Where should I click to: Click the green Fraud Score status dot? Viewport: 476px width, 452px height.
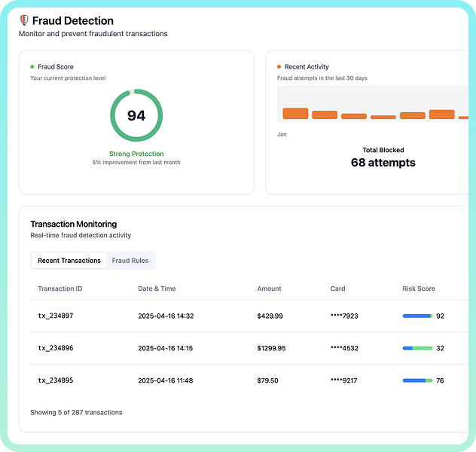(32, 67)
